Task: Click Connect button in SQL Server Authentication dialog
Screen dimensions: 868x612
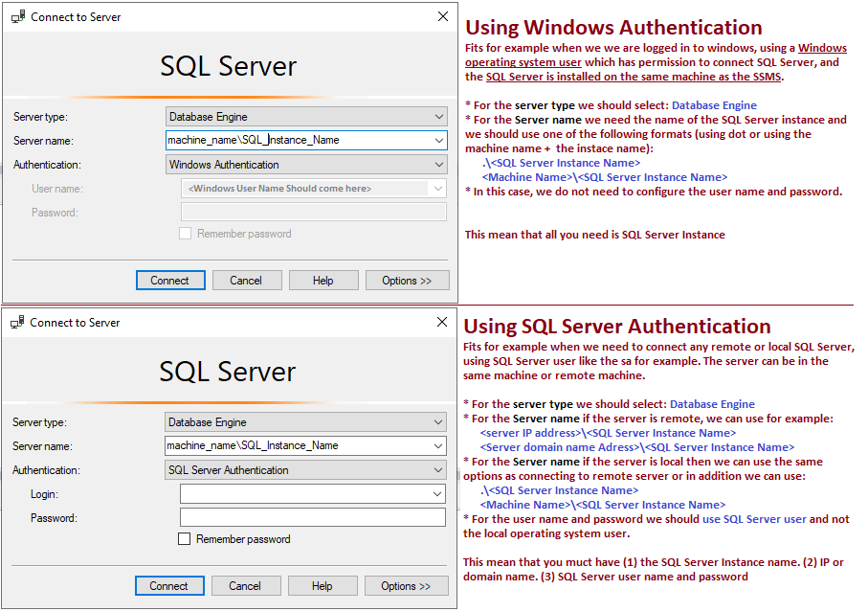Action: click(169, 585)
